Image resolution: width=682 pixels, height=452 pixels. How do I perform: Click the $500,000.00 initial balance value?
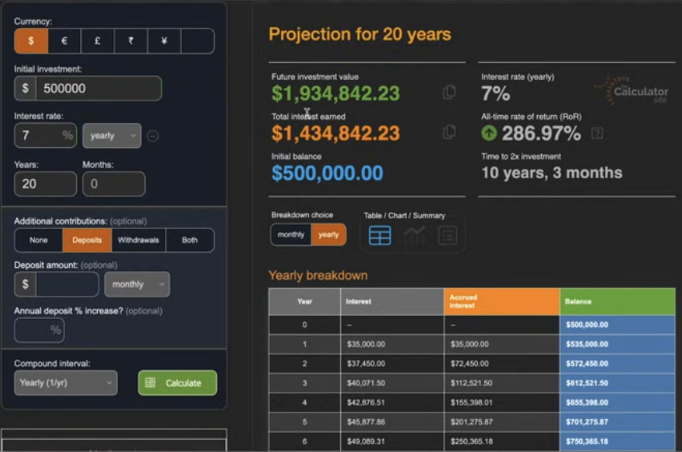(x=327, y=173)
